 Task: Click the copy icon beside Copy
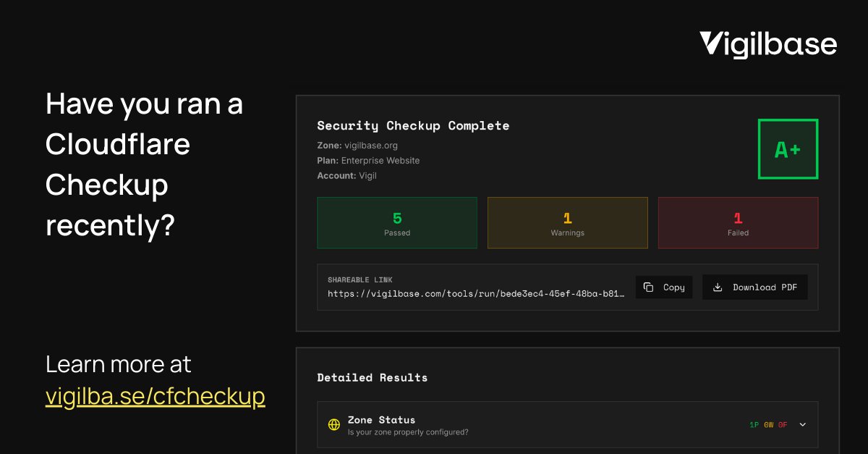click(x=649, y=287)
